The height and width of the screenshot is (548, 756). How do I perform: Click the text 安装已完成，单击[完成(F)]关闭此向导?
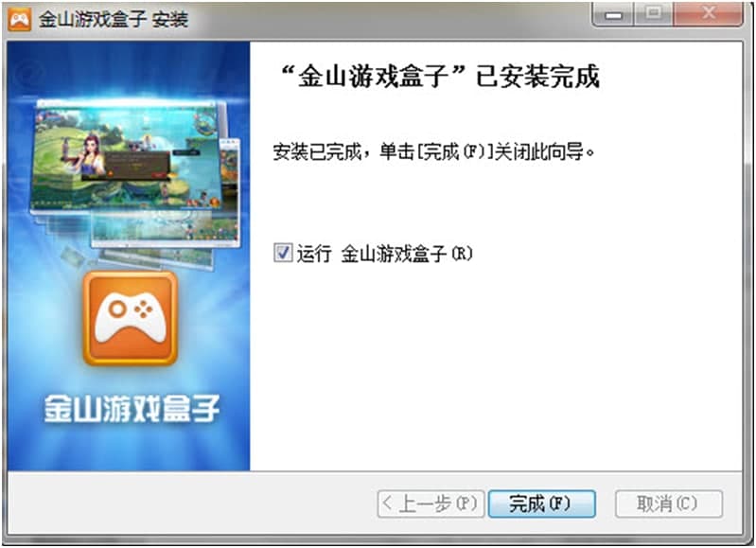click(x=434, y=152)
